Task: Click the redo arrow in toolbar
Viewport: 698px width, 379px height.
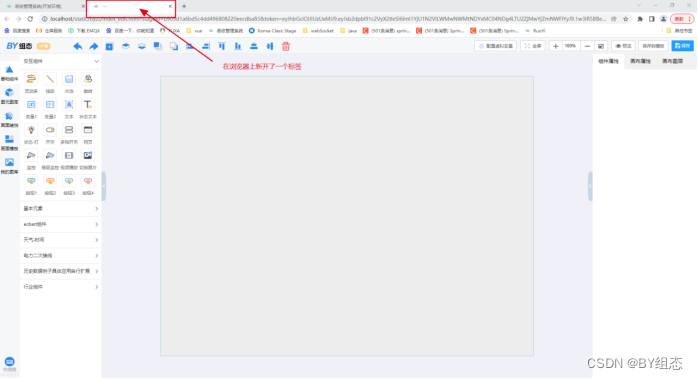Action: point(93,46)
